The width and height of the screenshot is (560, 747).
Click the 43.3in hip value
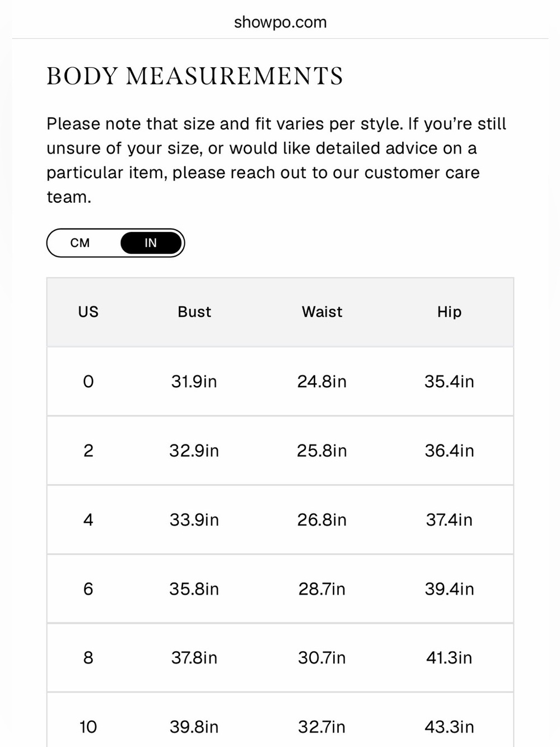[449, 727]
